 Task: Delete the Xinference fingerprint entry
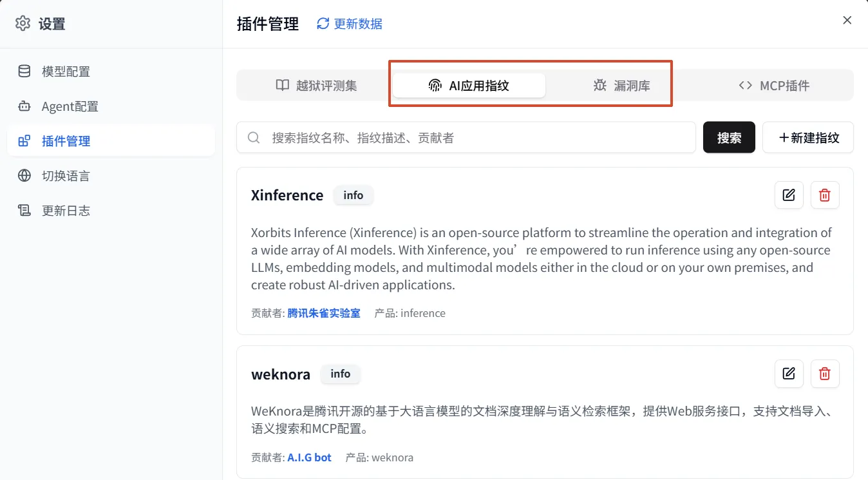(825, 195)
